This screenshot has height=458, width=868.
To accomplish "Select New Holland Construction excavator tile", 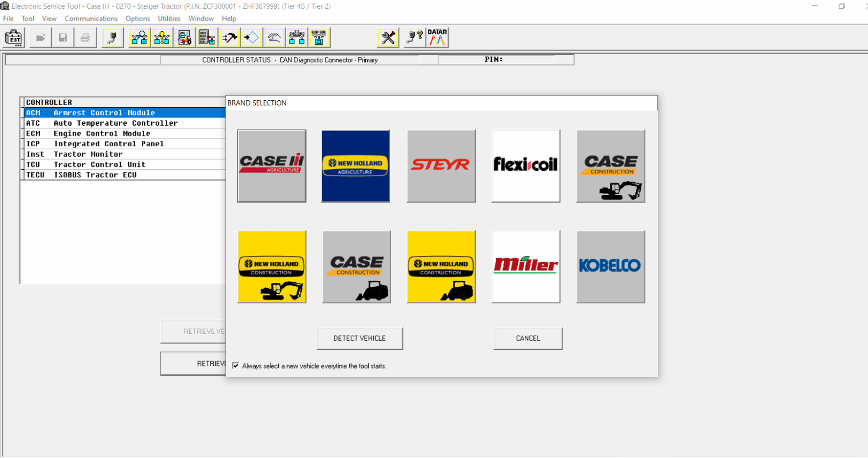I will pyautogui.click(x=272, y=267).
